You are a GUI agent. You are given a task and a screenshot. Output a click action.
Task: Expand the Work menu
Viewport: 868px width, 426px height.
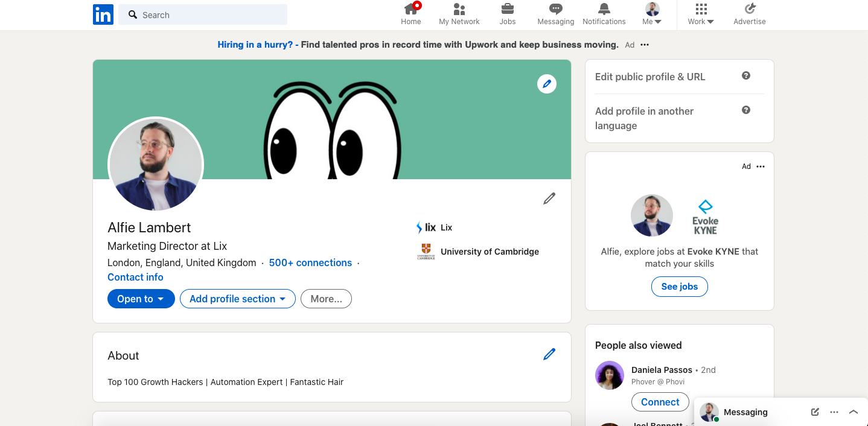[x=700, y=13]
